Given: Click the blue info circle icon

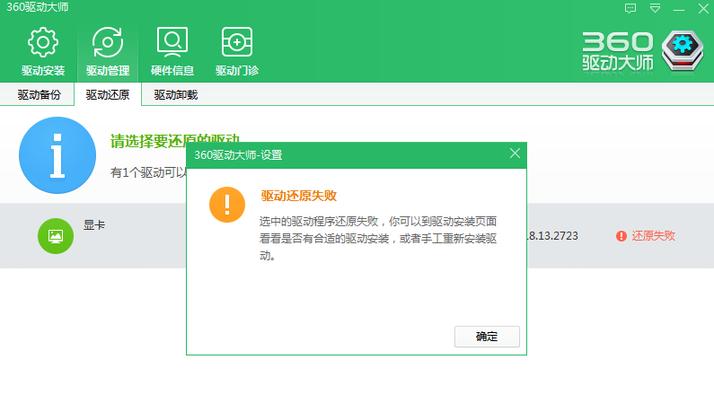Looking at the screenshot, I should [57, 155].
